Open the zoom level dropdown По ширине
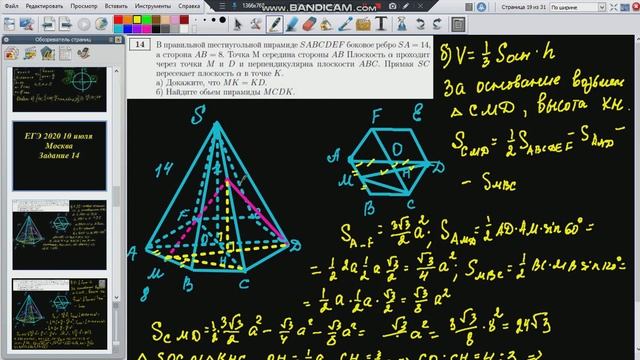This screenshot has width=640, height=360. point(577,7)
